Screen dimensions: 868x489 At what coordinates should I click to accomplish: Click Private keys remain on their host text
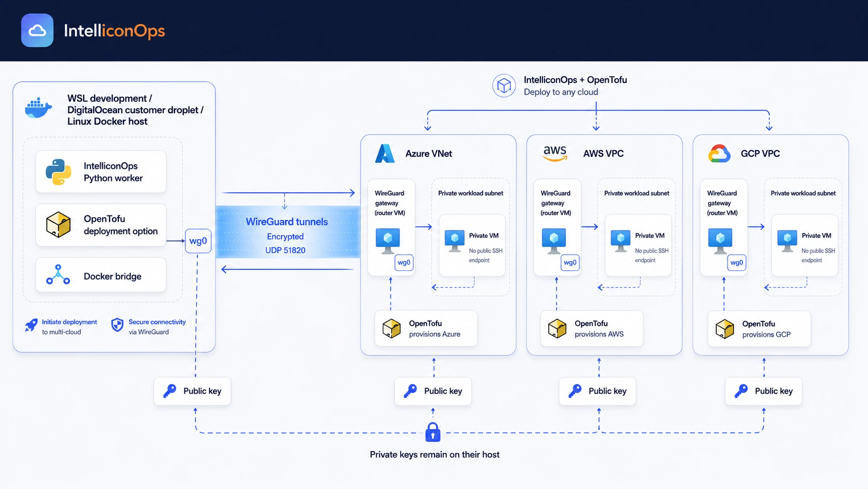coord(435,455)
